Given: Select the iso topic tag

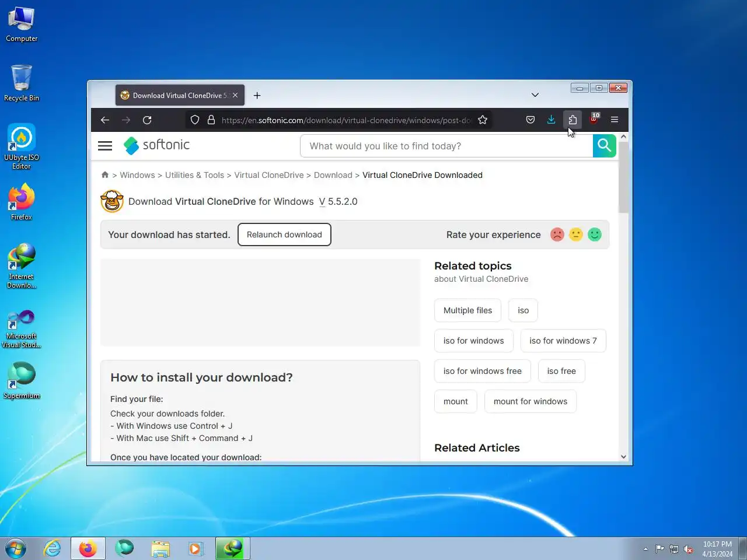Looking at the screenshot, I should click(523, 310).
